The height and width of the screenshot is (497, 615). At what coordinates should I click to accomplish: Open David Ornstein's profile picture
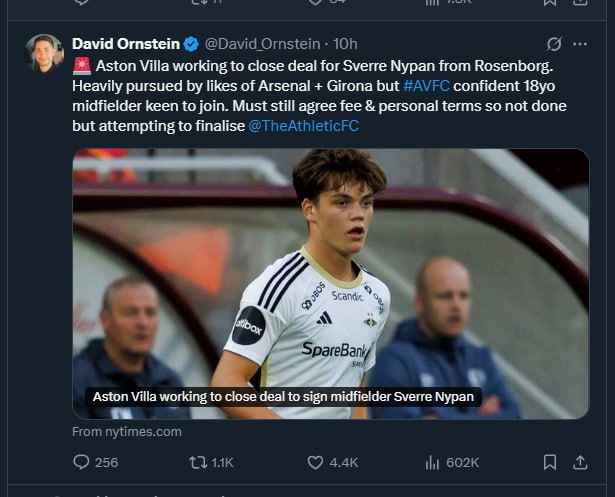point(44,52)
